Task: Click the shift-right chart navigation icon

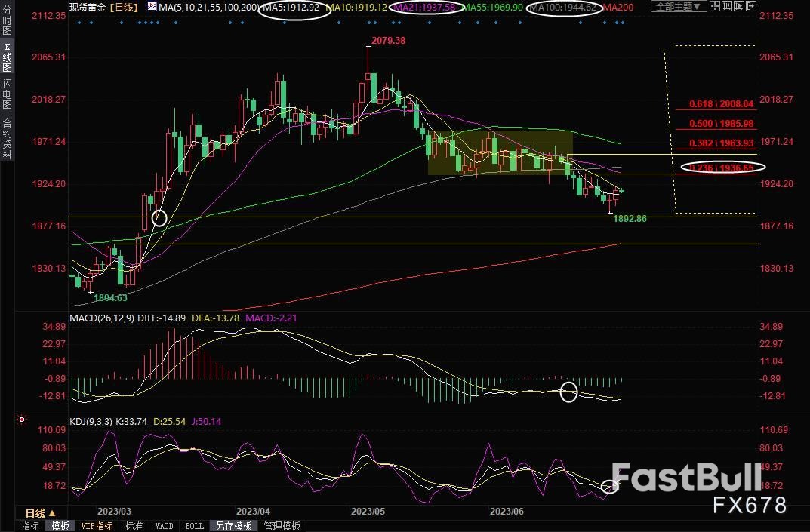Action: click(x=750, y=6)
